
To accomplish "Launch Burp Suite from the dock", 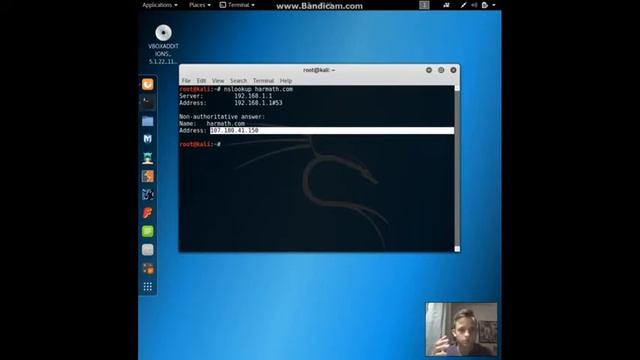I will click(x=148, y=176).
